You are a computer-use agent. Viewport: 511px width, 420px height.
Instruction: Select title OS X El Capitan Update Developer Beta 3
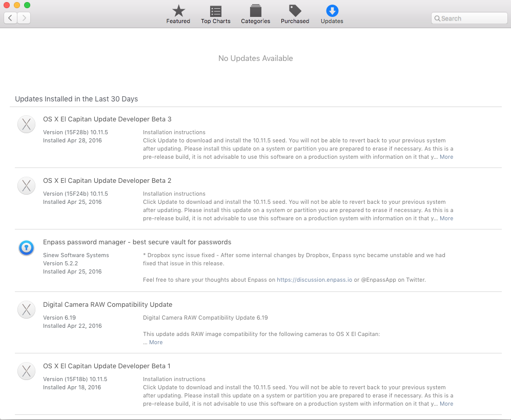(107, 119)
